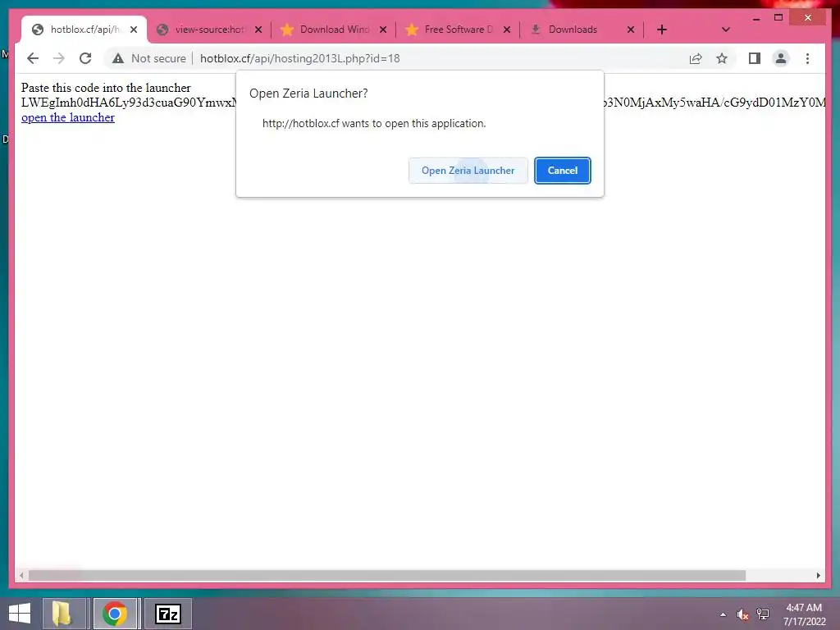Viewport: 840px width, 630px height.
Task: Click the 'Open Zeria Launcher?' dialog title
Action: pyautogui.click(x=308, y=94)
